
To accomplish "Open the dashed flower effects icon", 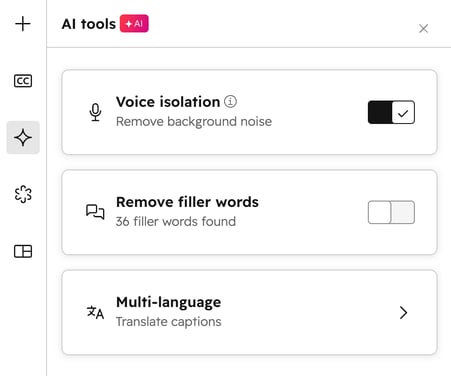I will coord(23,194).
